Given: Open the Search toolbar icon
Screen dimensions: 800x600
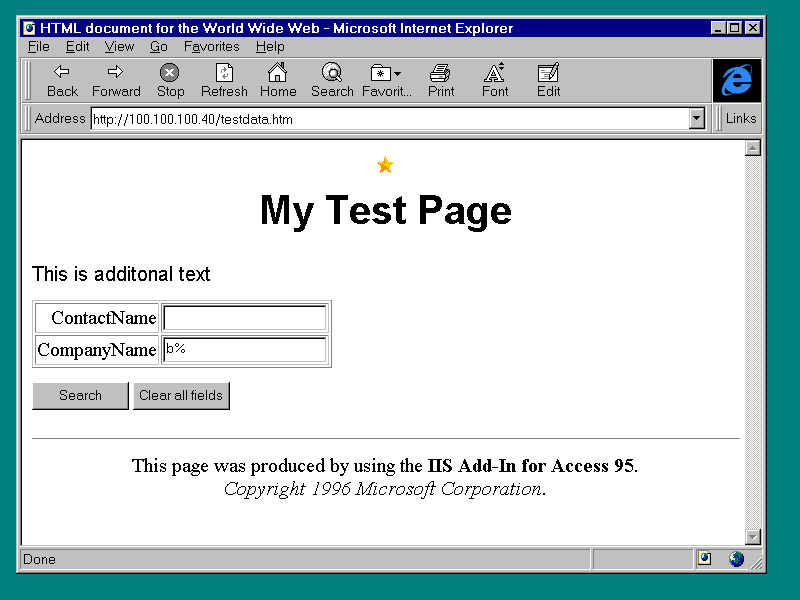Looking at the screenshot, I should coord(331,73).
